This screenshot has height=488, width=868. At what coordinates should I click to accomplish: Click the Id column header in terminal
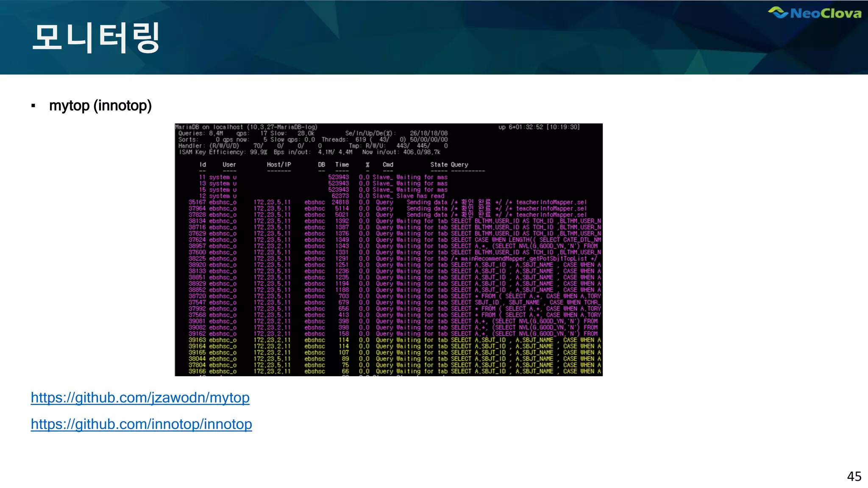coord(203,164)
